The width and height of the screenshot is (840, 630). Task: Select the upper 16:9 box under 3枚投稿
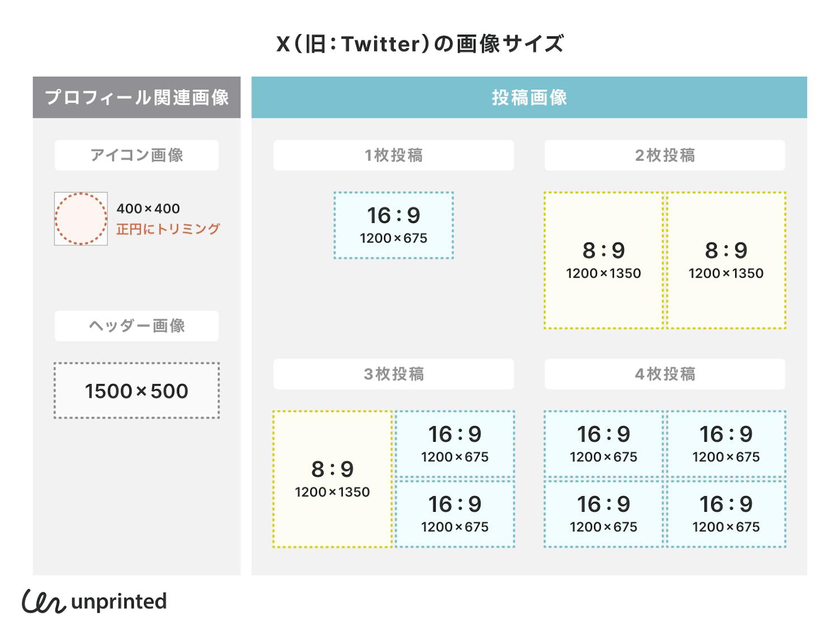click(455, 444)
